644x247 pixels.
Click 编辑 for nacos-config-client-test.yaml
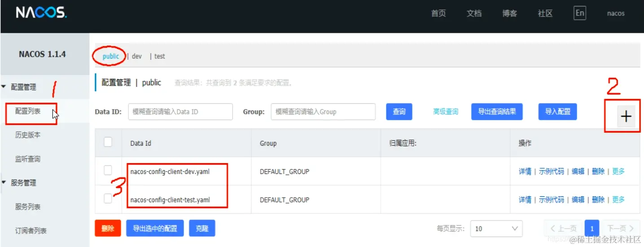pos(578,199)
